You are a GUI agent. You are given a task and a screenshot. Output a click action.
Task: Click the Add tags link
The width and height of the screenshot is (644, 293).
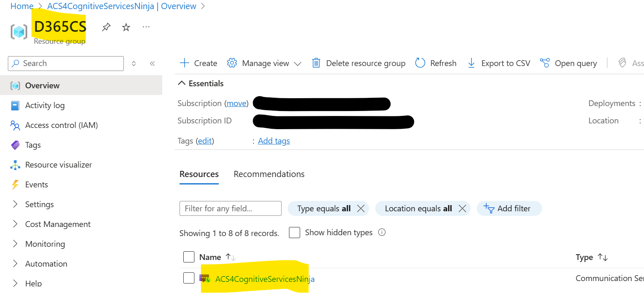coord(274,141)
